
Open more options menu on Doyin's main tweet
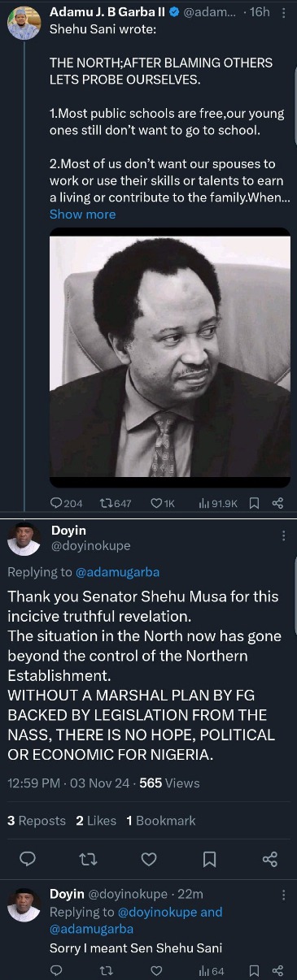pos(283,536)
